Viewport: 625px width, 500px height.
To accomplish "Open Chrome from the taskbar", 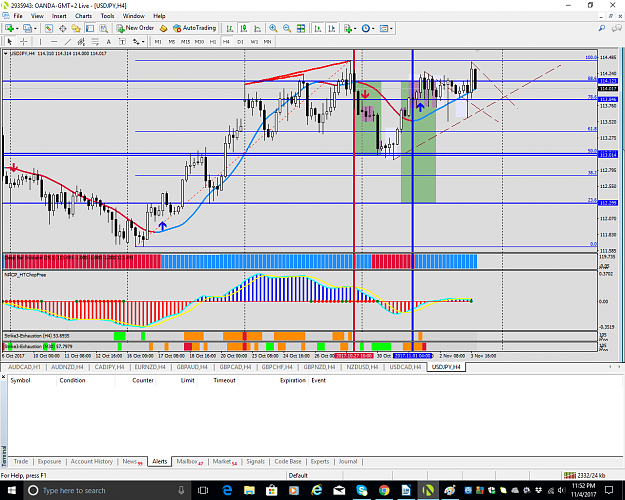I will (x=384, y=490).
